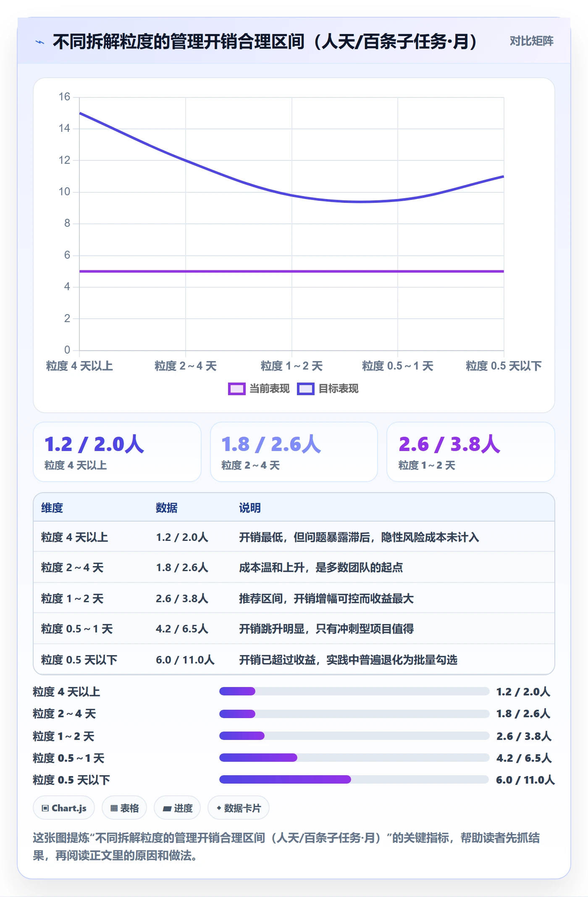Screen dimensions: 588x897
Task: Click the Chart.js tag chip
Action: tap(64, 808)
